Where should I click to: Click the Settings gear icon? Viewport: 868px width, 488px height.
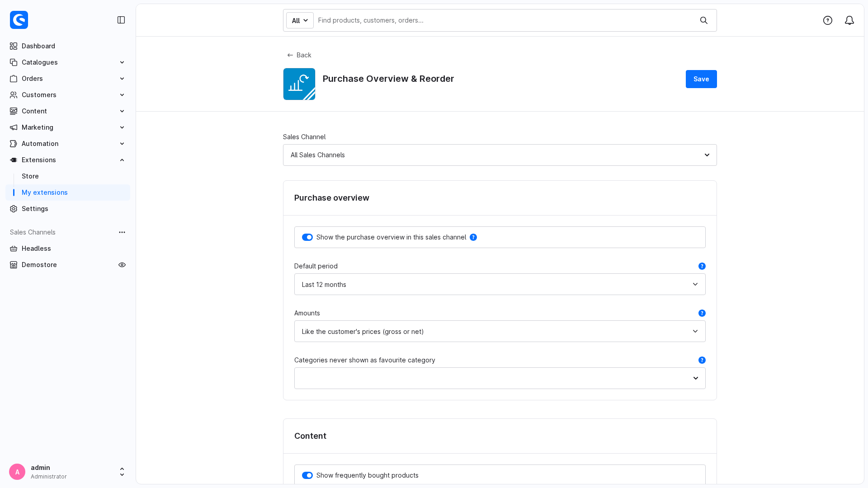[14, 209]
